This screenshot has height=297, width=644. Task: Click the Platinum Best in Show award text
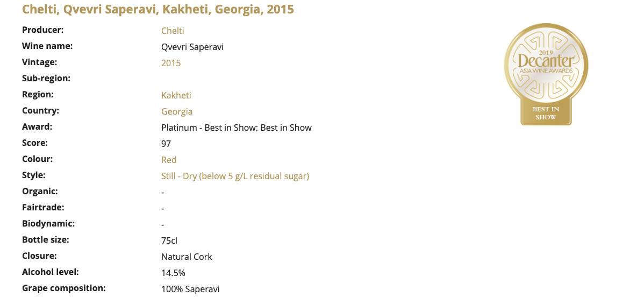point(236,128)
